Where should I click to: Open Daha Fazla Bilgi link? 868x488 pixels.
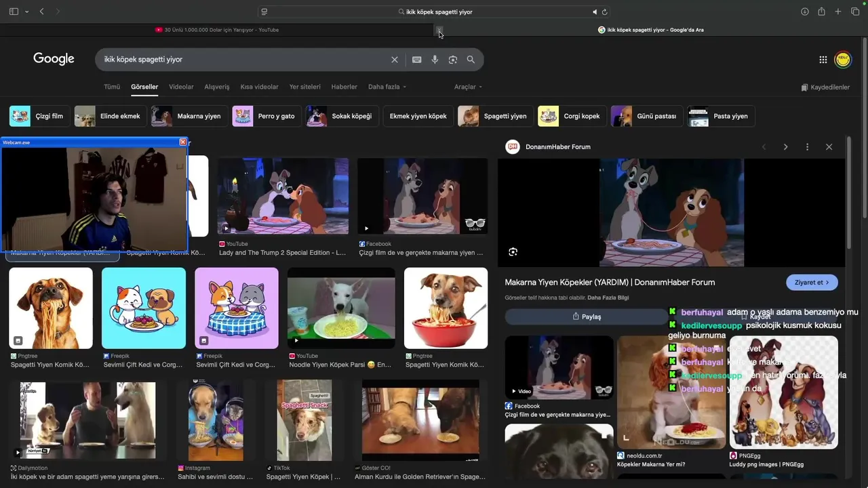608,298
